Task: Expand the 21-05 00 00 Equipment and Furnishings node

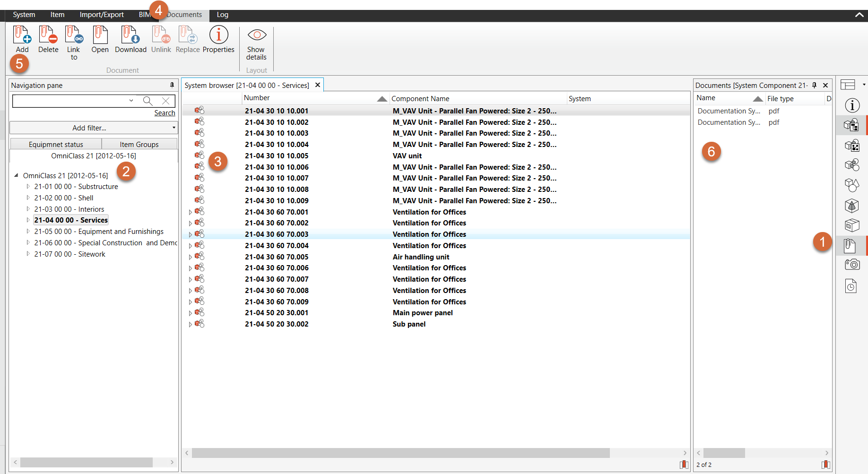Action: click(x=28, y=232)
